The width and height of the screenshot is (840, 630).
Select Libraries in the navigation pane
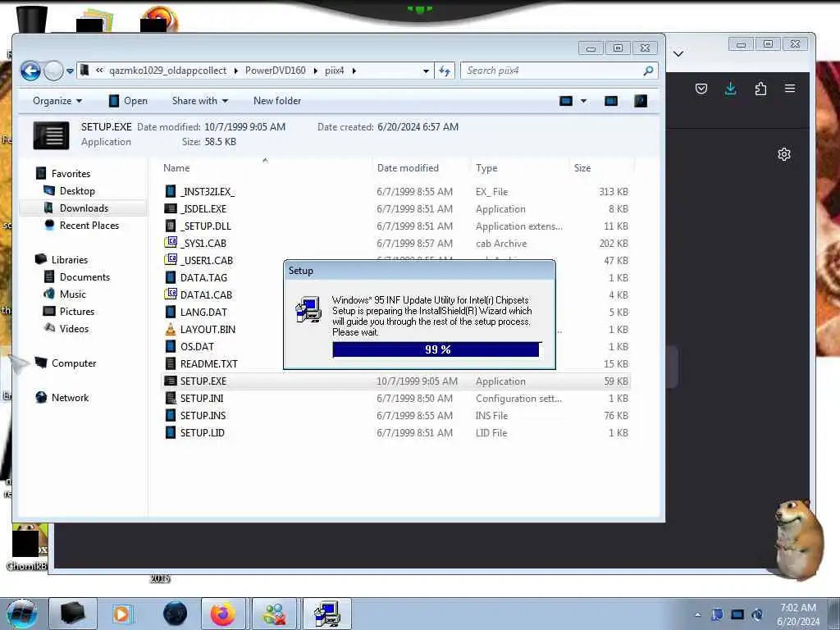(69, 259)
